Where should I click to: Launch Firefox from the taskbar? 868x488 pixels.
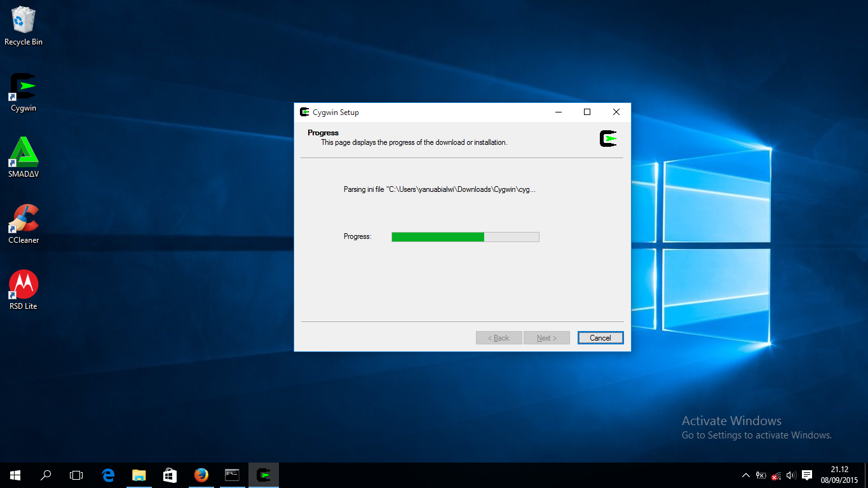201,475
